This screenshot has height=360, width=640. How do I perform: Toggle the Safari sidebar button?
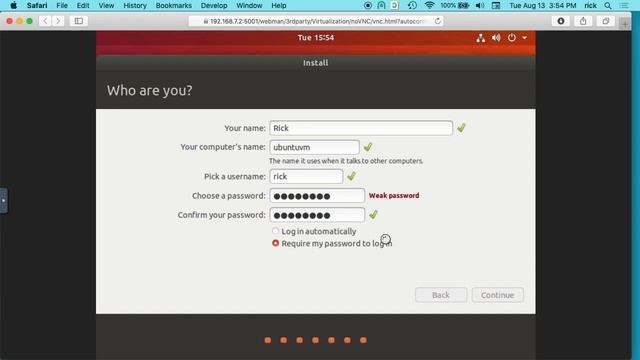pyautogui.click(x=79, y=21)
